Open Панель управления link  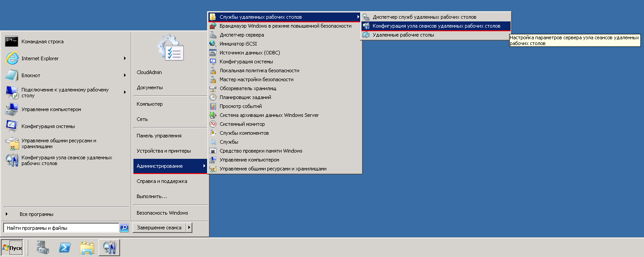coord(159,136)
